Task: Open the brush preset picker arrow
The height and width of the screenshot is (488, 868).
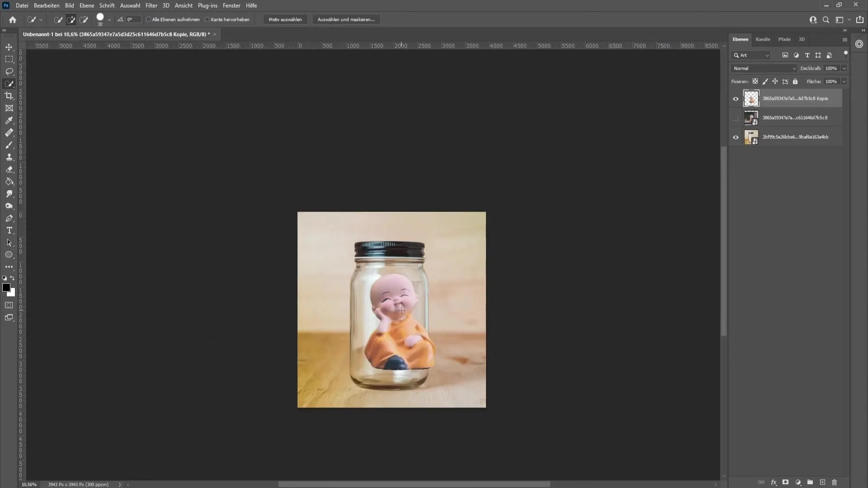Action: [109, 19]
